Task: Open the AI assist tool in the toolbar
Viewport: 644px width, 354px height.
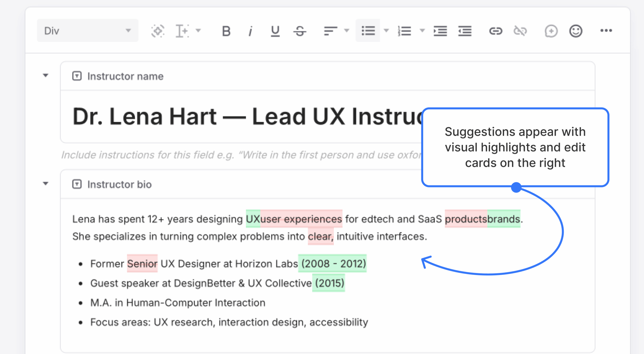Action: pyautogui.click(x=158, y=31)
